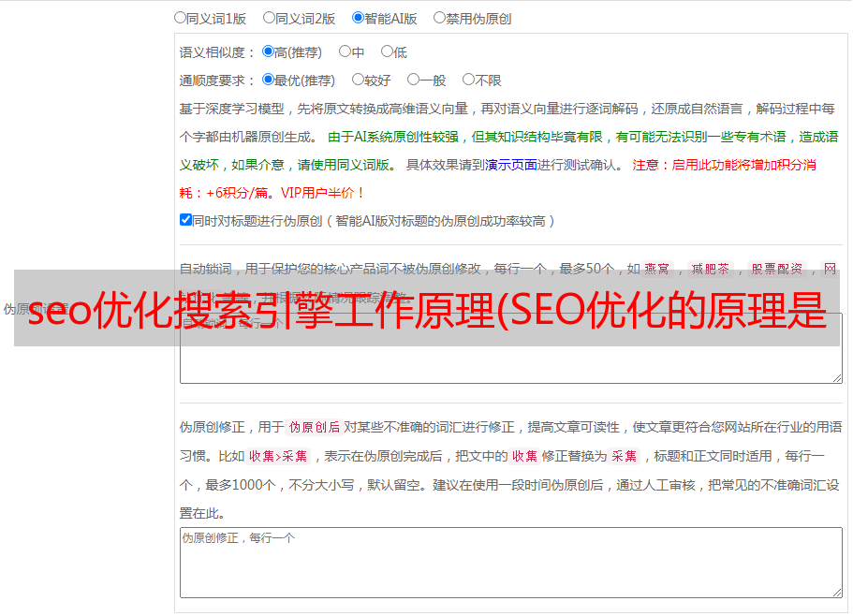Grab the 伪原创修正 textarea resize handle
Image resolution: width=853 pixels, height=616 pixels.
tap(837, 593)
